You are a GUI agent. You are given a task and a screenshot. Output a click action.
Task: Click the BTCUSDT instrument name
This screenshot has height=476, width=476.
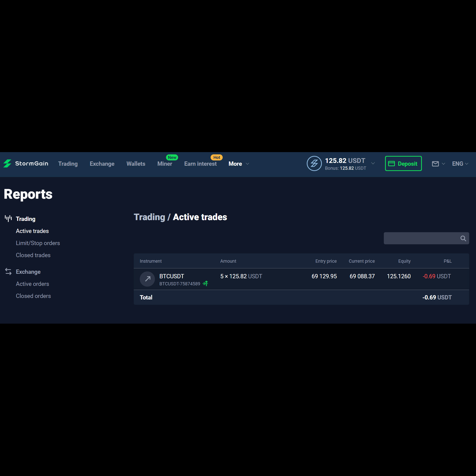tap(172, 276)
